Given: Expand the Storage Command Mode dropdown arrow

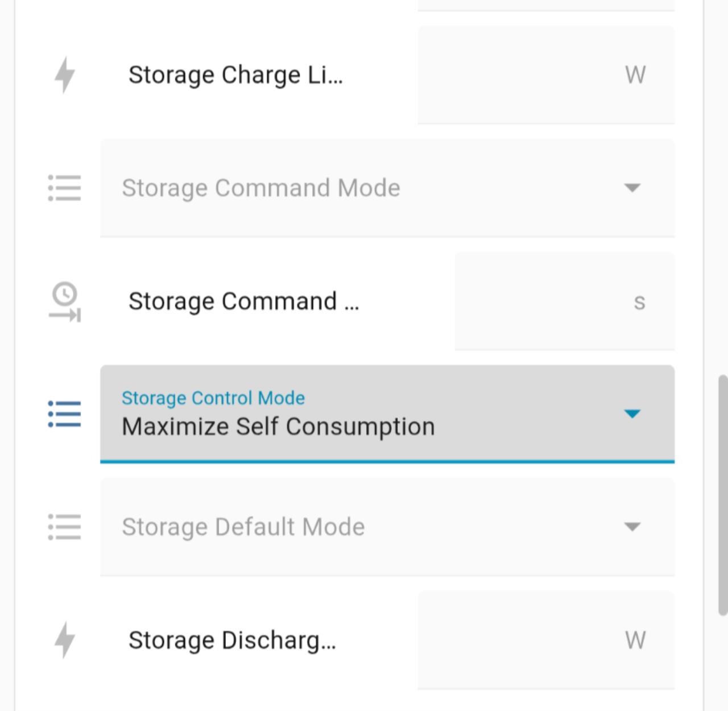Looking at the screenshot, I should 632,188.
